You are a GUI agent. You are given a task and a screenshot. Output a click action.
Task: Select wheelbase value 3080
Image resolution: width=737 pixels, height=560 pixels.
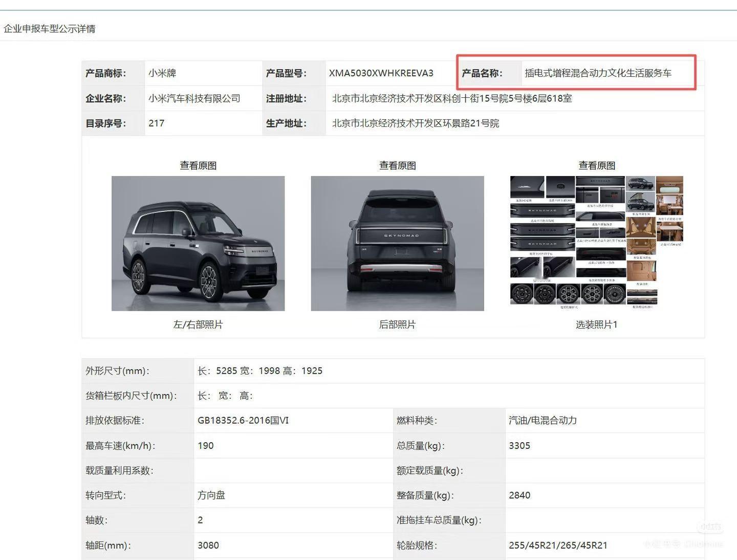tap(208, 545)
